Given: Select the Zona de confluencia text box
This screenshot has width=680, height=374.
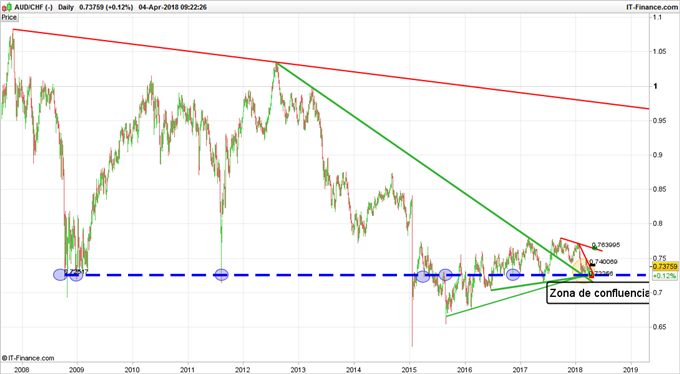Looking at the screenshot, I should [x=598, y=293].
